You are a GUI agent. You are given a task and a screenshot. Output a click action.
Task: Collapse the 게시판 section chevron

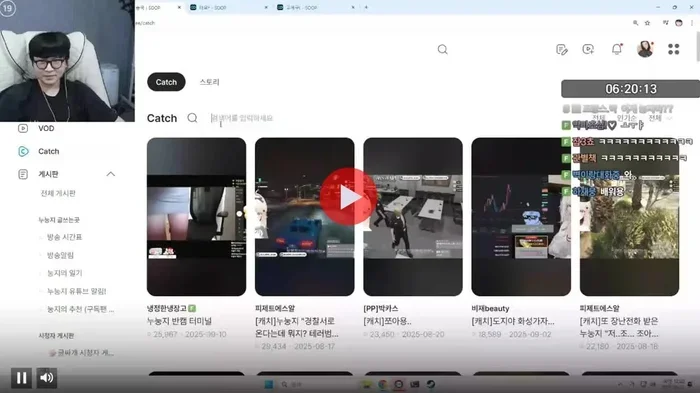[111, 174]
